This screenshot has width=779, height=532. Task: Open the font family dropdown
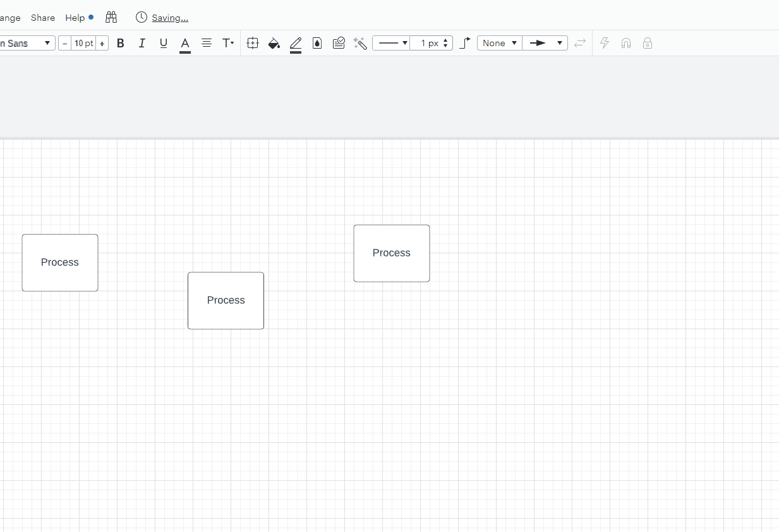pyautogui.click(x=27, y=43)
